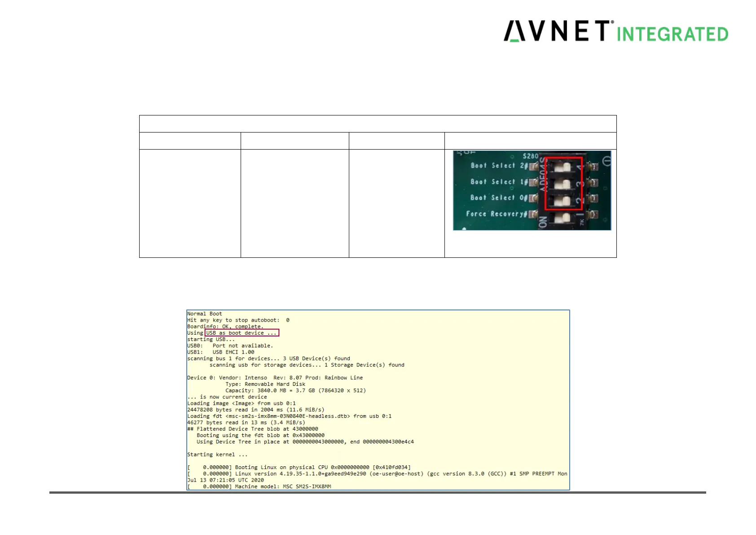Image resolution: width=756 pixels, height=535 pixels.
Task: Click '## Flattened Device Tree blob' line
Action: tap(253, 429)
